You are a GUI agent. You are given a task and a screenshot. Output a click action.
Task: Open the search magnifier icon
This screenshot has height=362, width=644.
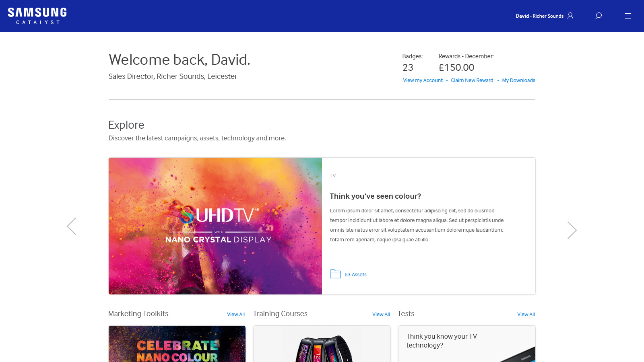[x=599, y=16]
